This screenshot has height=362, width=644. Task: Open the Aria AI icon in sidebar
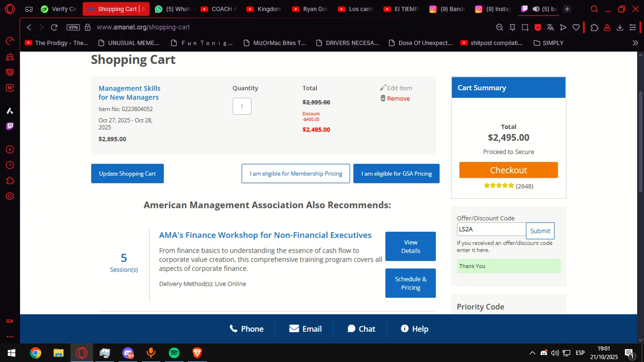(x=10, y=111)
